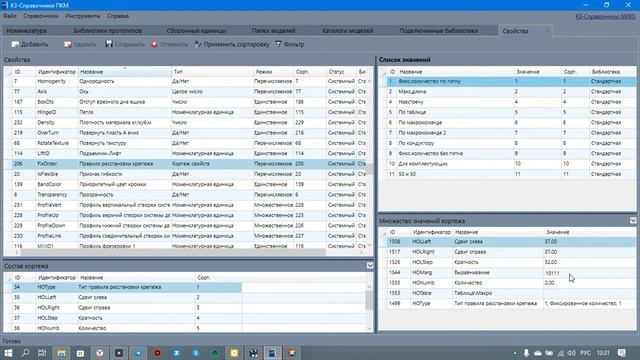Open the Skype taskbar icon
Image resolution: width=640 pixels, height=360 pixels.
196,353
